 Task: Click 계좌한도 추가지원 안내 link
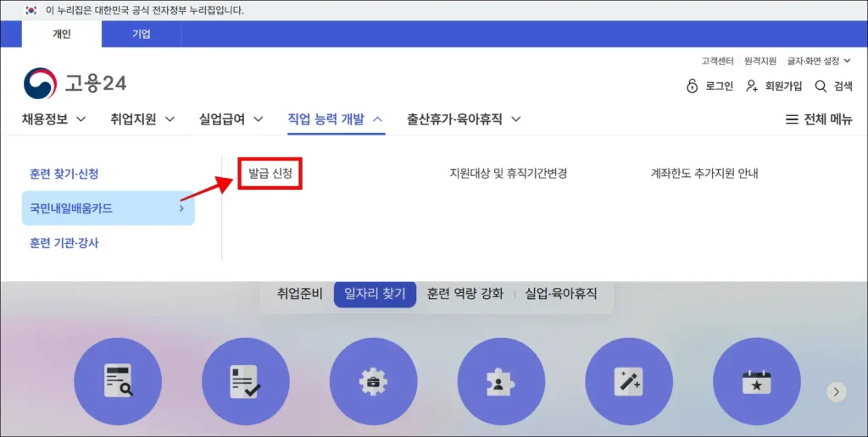[704, 173]
